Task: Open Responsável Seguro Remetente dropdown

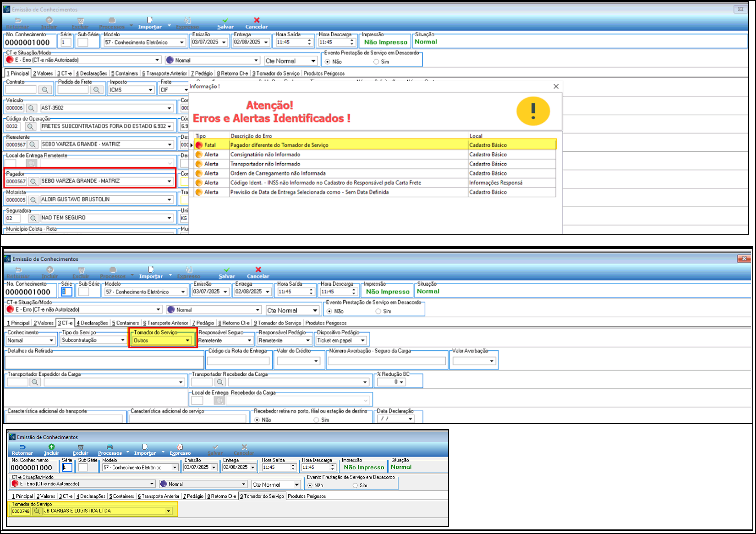Action: pyautogui.click(x=249, y=341)
